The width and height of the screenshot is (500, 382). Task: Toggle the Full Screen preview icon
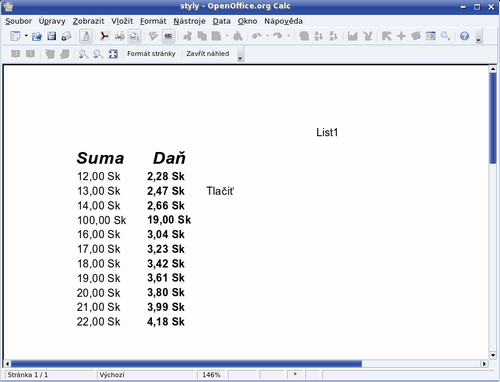point(113,54)
